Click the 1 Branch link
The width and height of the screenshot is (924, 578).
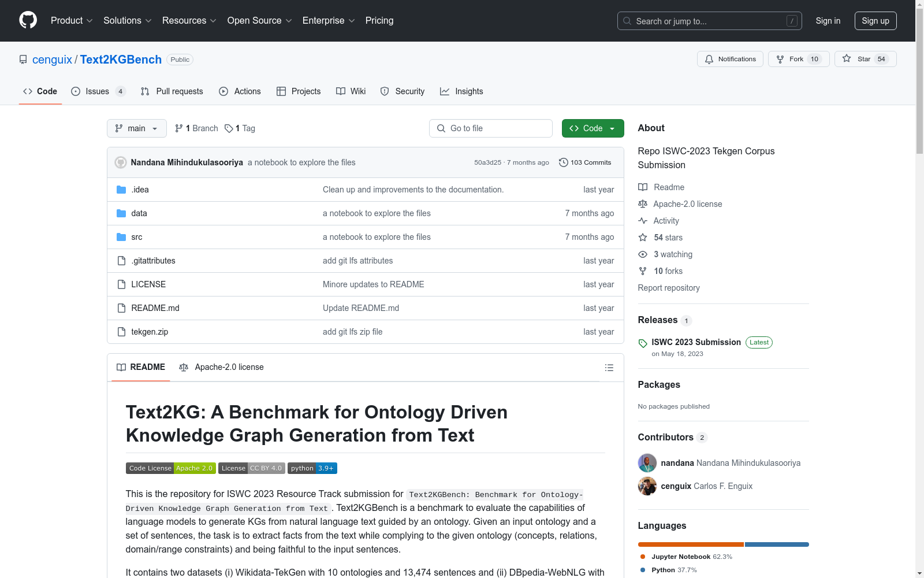[196, 128]
